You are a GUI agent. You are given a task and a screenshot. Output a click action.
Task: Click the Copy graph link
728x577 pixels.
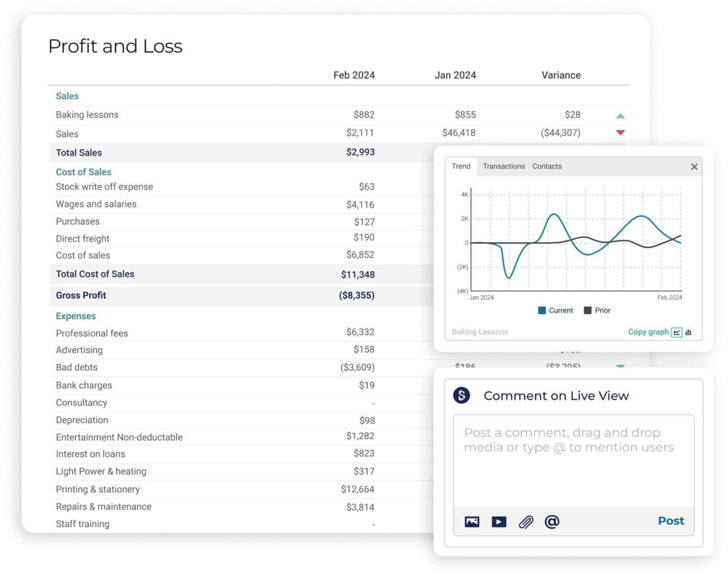click(648, 332)
